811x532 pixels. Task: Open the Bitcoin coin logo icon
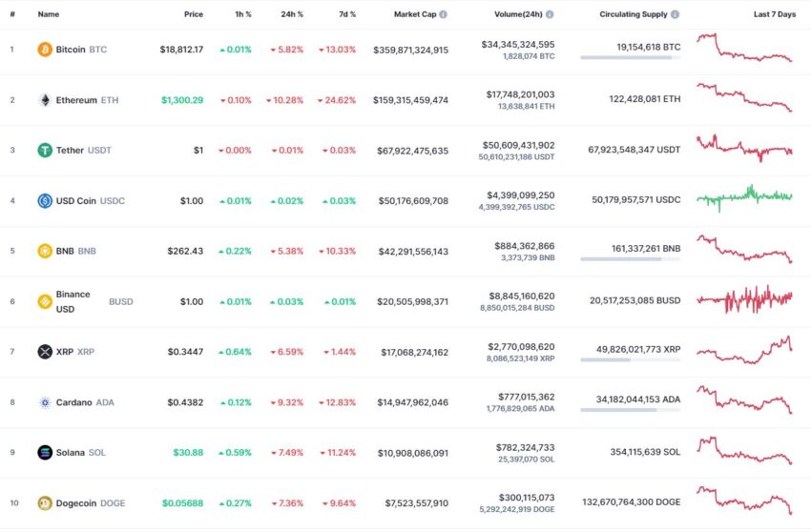pyautogui.click(x=45, y=50)
